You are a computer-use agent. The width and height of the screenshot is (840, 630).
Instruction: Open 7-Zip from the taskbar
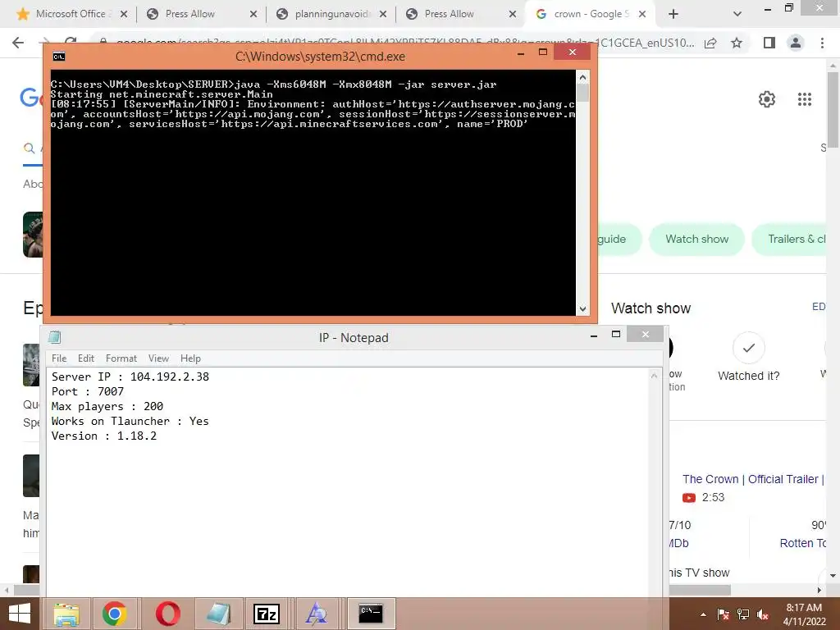267,614
